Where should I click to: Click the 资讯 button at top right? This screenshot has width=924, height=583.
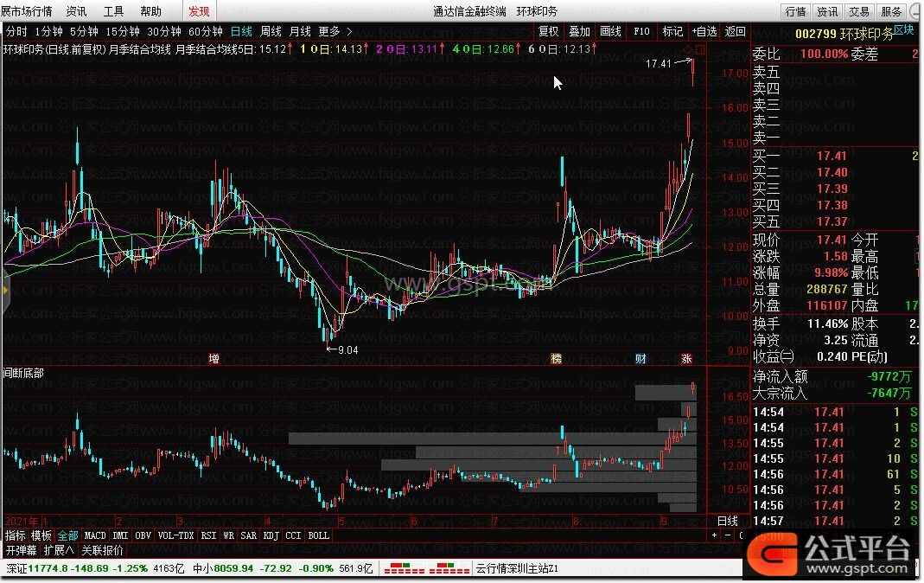click(827, 11)
